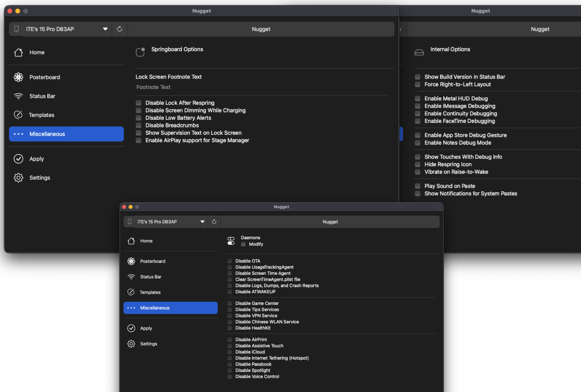This screenshot has width=581, height=392.
Task: Toggle the Daemons Modify checkbox
Action: point(243,244)
